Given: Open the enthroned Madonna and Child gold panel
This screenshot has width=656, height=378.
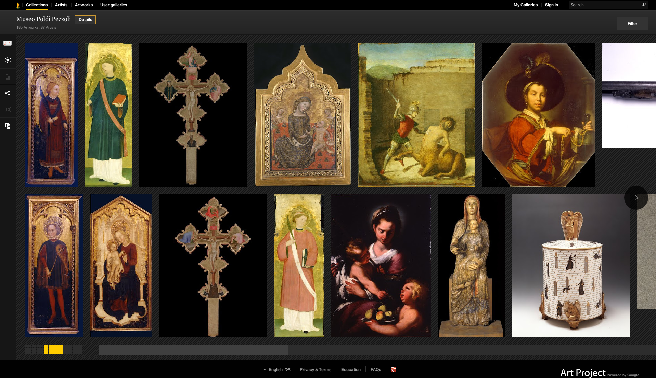Looking at the screenshot, I should (x=121, y=265).
